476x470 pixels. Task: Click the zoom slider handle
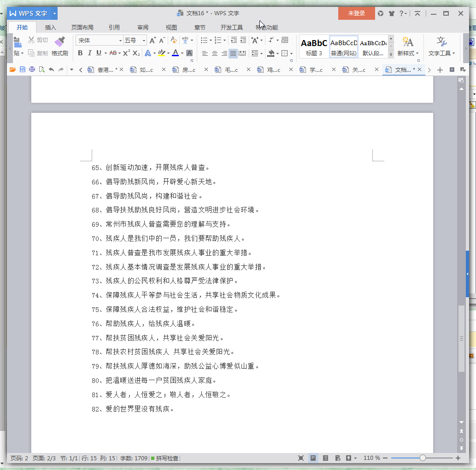[x=423, y=458]
